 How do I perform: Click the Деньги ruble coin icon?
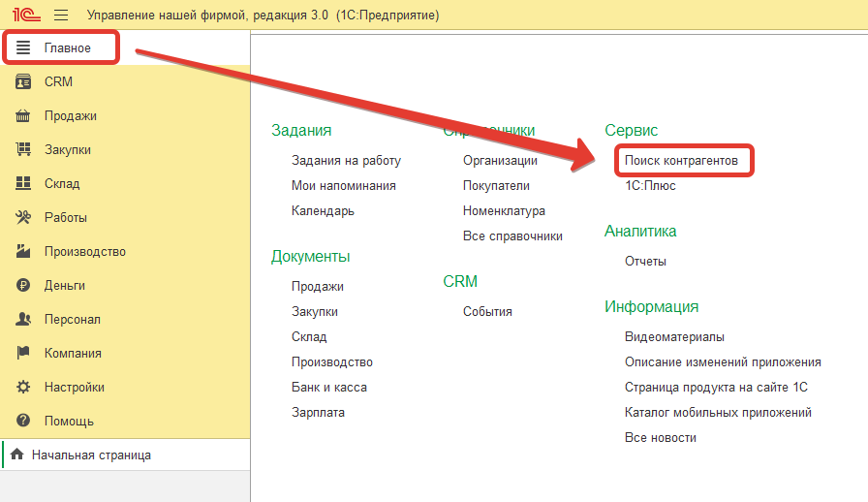click(22, 285)
